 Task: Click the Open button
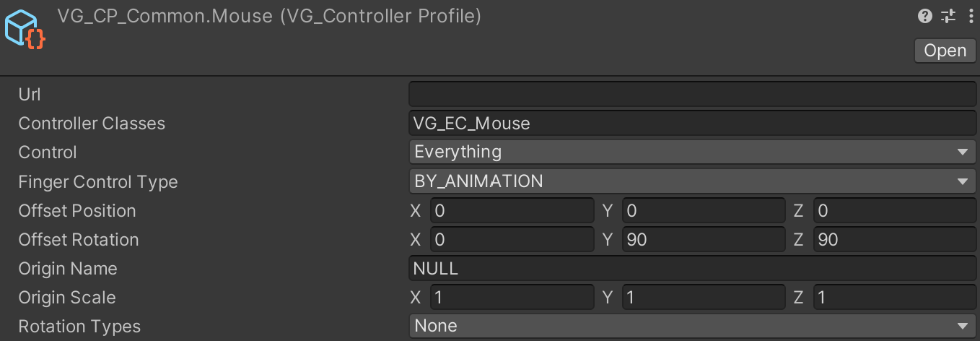945,51
